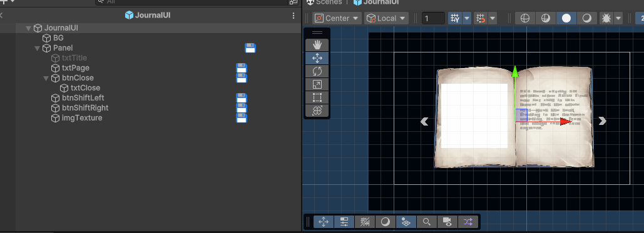Click the left page arrow in scene
The width and height of the screenshot is (644, 233).
pyautogui.click(x=424, y=121)
